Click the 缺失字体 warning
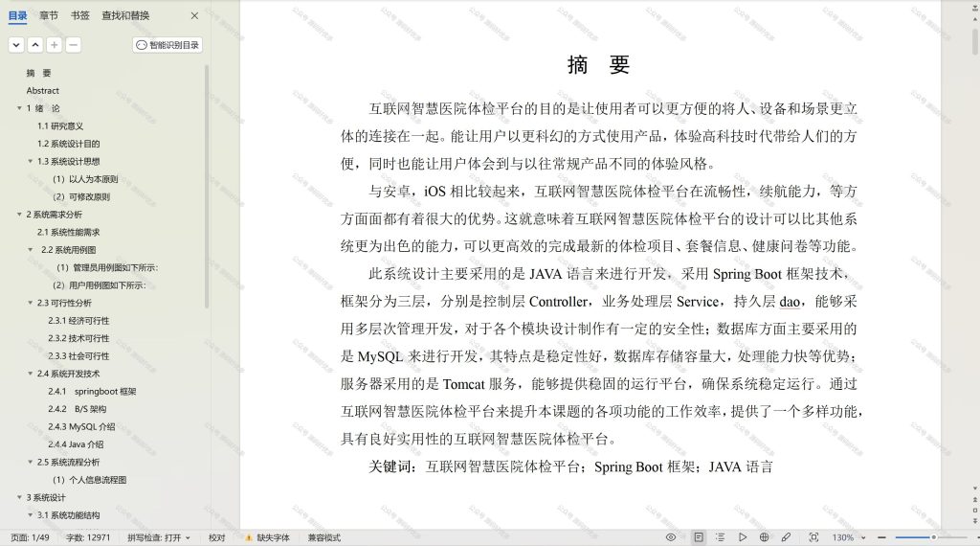 pos(268,538)
